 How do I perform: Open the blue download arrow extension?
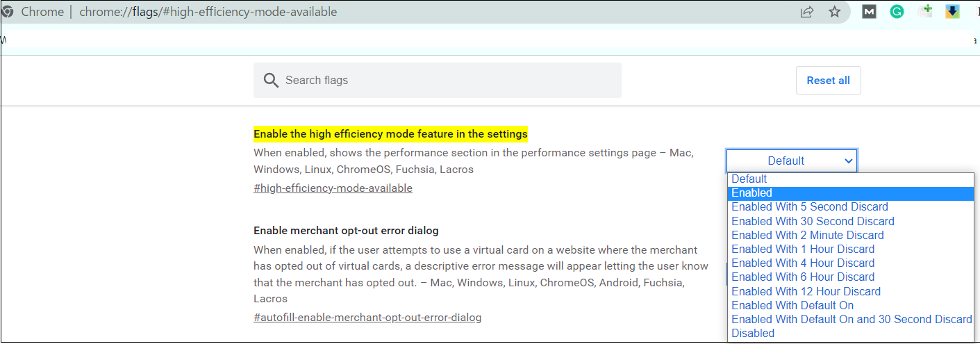952,12
